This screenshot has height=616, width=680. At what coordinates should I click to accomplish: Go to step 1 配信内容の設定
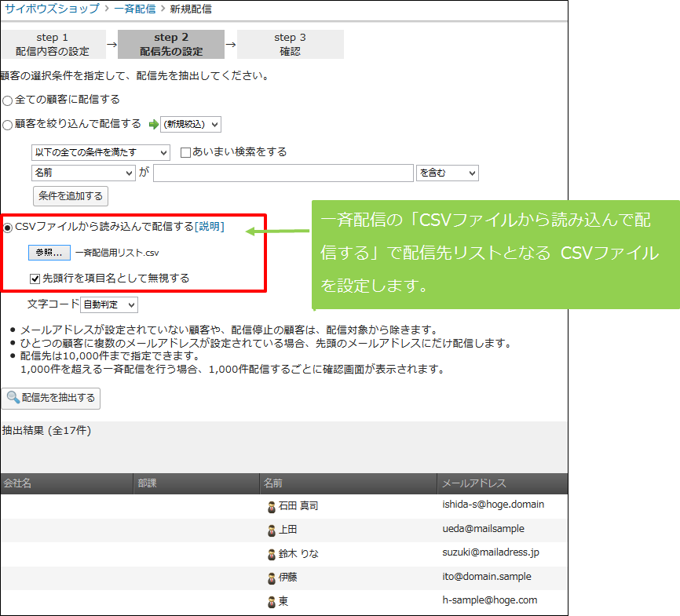(x=53, y=44)
